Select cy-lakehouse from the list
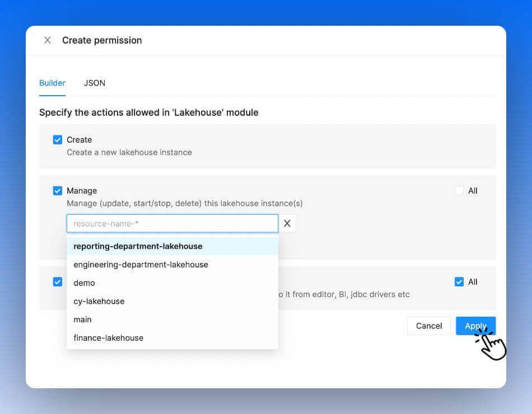532x414 pixels. 172,301
